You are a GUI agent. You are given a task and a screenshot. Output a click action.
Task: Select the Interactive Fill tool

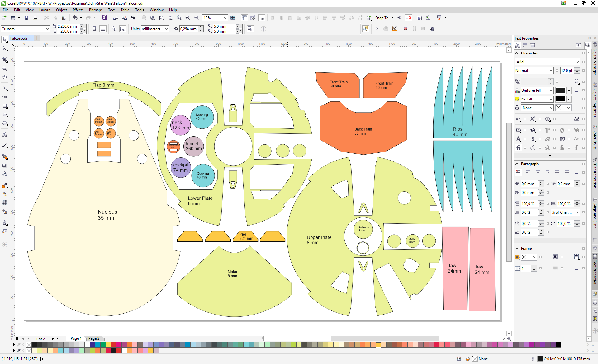pyautogui.click(x=5, y=194)
